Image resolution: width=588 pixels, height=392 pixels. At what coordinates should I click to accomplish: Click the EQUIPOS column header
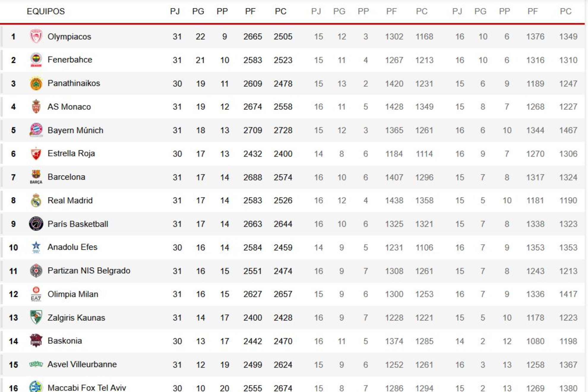[x=46, y=11]
